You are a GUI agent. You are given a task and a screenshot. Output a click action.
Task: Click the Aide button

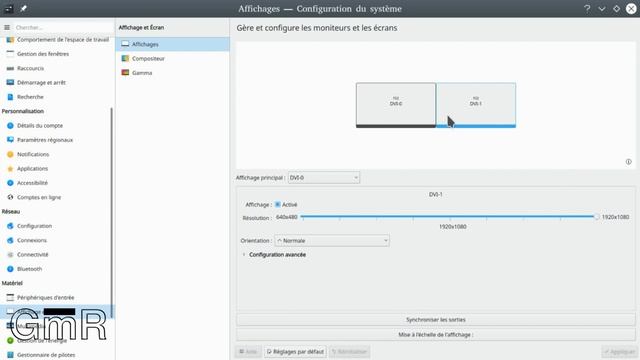[x=248, y=351]
